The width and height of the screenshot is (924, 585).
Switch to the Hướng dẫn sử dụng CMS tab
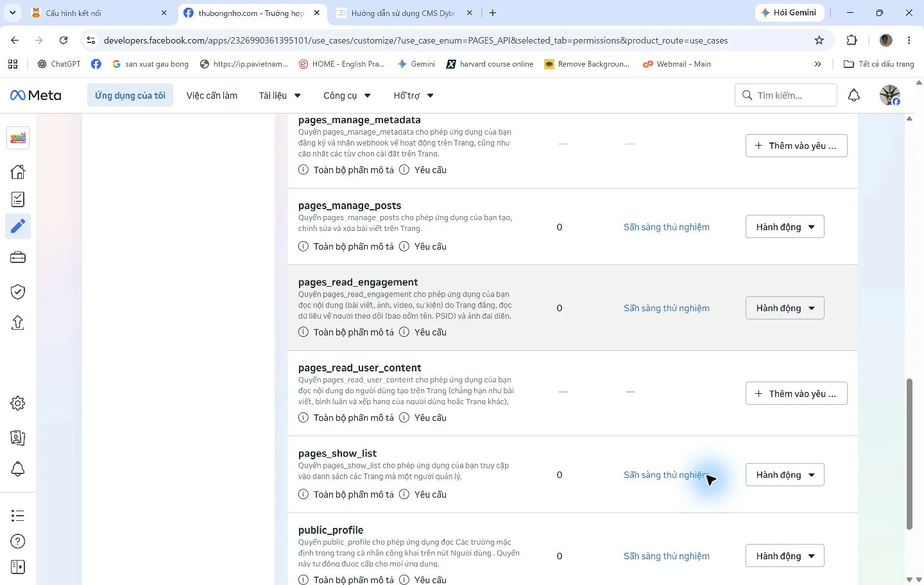click(404, 13)
